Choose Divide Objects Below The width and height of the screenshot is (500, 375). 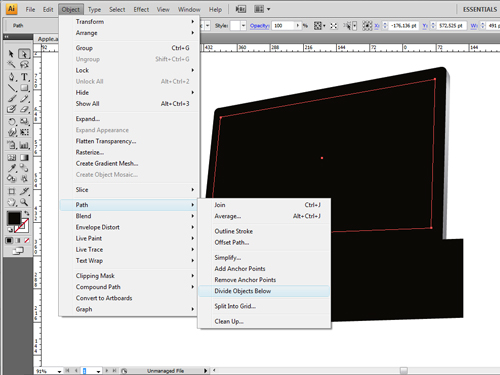[x=264, y=291]
